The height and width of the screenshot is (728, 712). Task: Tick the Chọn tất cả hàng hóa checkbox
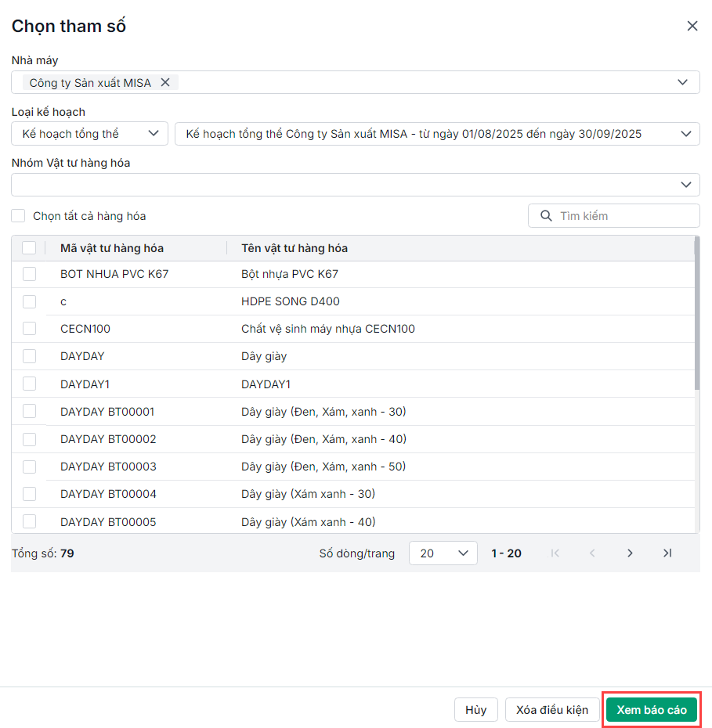(x=18, y=216)
